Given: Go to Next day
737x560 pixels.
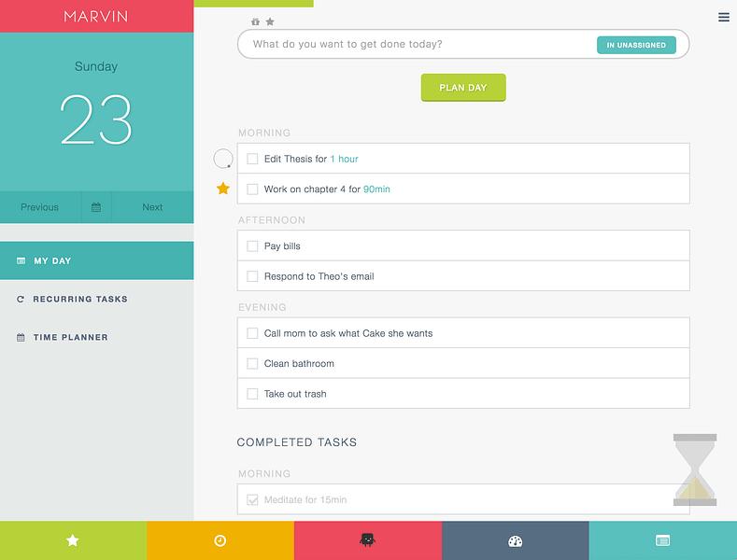Looking at the screenshot, I should pyautogui.click(x=152, y=207).
